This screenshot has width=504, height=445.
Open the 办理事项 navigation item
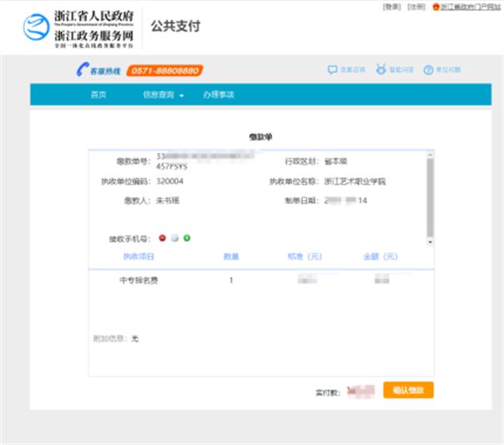click(x=218, y=95)
